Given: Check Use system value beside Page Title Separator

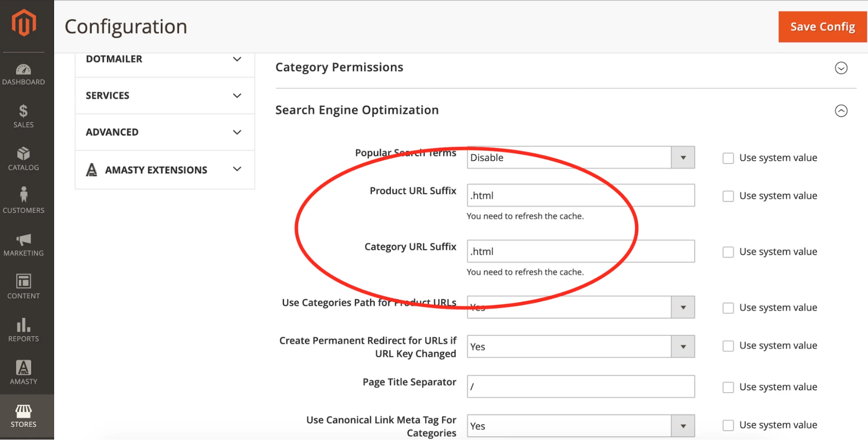Looking at the screenshot, I should pyautogui.click(x=728, y=387).
